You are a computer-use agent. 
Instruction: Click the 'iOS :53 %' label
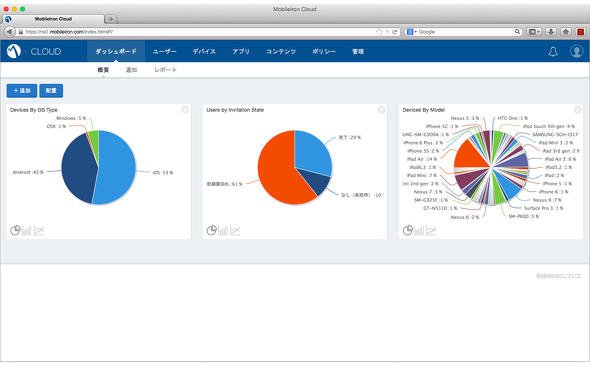pyautogui.click(x=163, y=173)
